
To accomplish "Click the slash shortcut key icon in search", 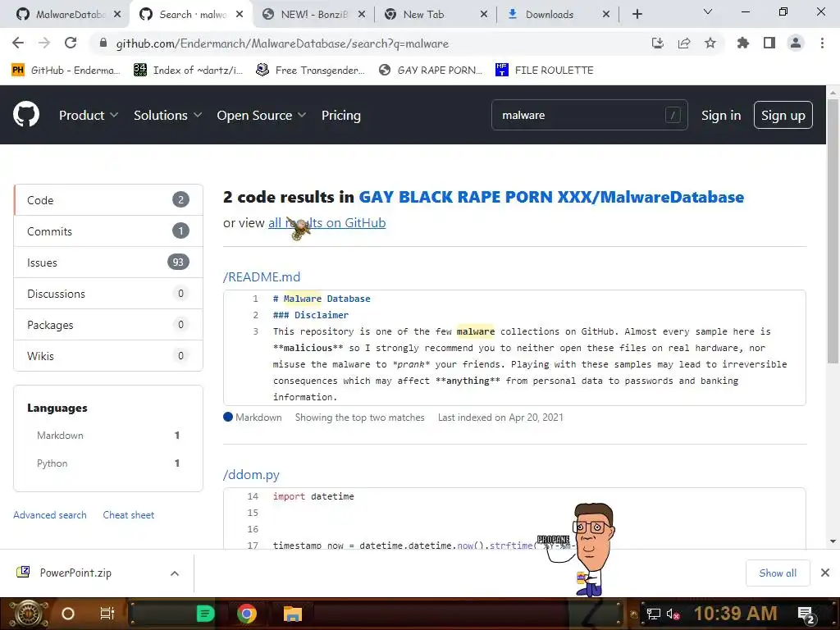I will [x=673, y=115].
